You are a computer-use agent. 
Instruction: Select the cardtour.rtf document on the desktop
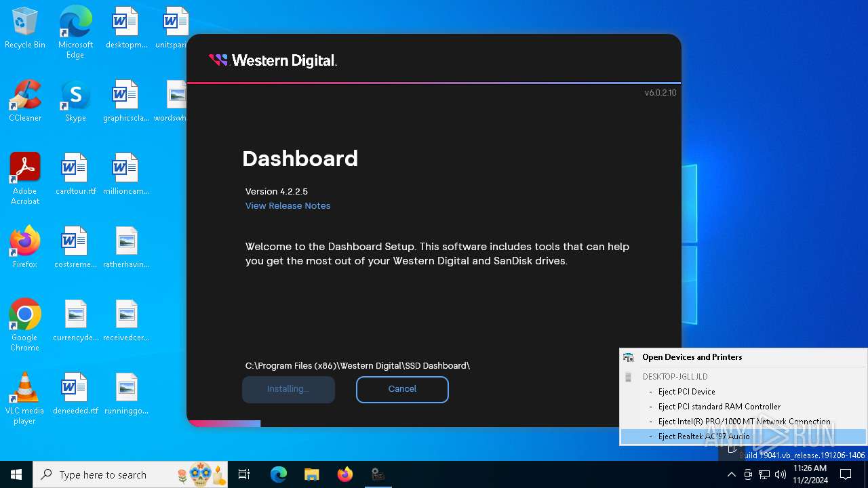(x=75, y=174)
